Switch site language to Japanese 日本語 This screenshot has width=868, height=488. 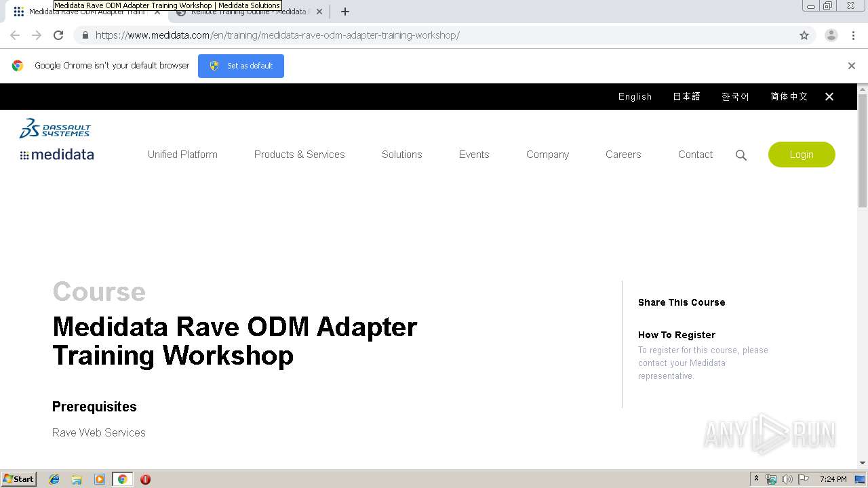click(x=686, y=96)
